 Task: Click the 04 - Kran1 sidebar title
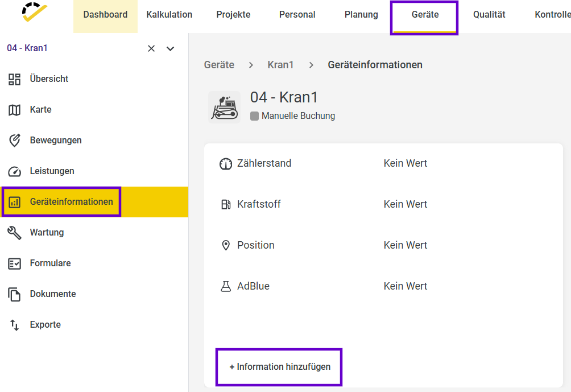[x=27, y=48]
